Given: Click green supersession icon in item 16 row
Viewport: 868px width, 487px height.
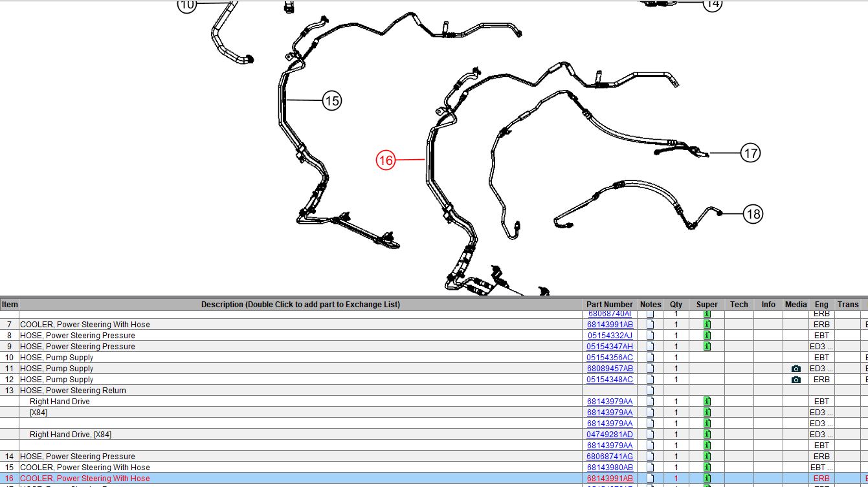Looking at the screenshot, I should [707, 479].
